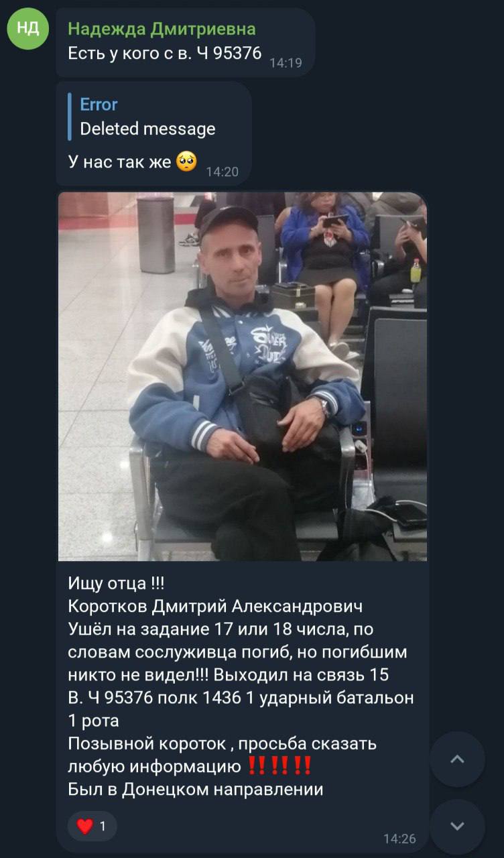Tap the heart reaction with count 1
Image resolution: width=504 pixels, height=858 pixels.
[x=92, y=826]
